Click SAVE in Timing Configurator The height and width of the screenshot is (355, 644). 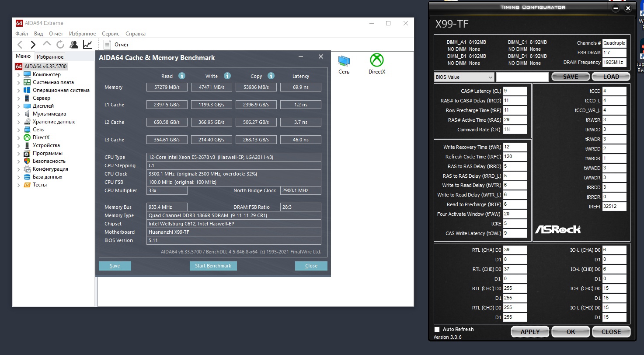click(x=571, y=77)
